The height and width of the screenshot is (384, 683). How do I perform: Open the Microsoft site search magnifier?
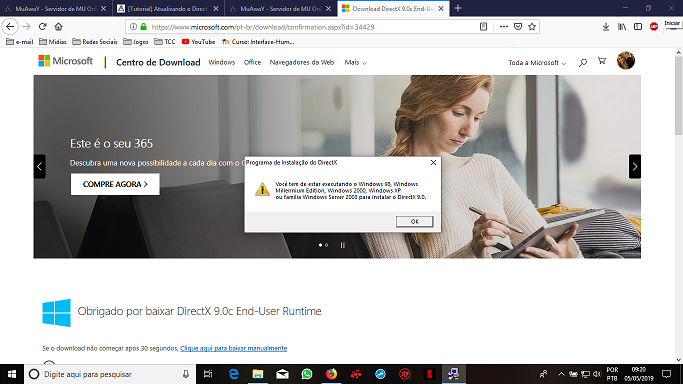pyautogui.click(x=582, y=63)
